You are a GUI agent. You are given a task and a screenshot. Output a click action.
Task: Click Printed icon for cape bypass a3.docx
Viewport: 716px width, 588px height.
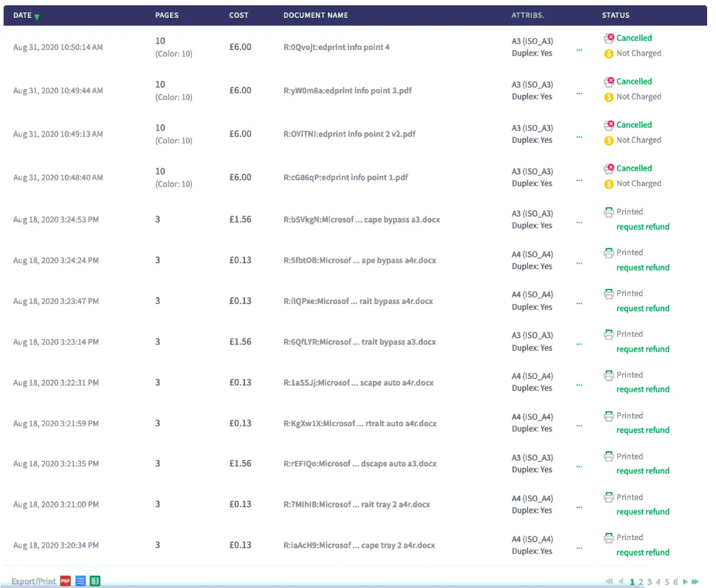[x=609, y=212]
